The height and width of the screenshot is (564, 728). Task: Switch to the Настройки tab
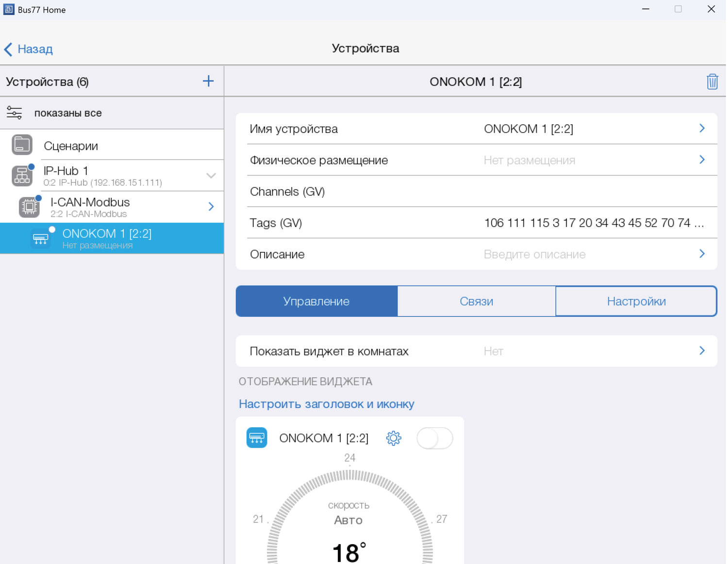(x=636, y=301)
